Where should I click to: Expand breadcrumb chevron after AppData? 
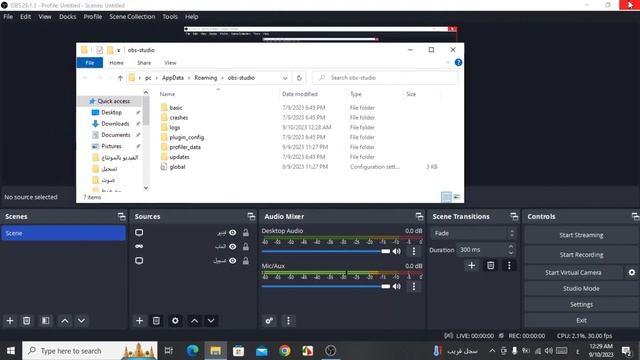[189, 78]
